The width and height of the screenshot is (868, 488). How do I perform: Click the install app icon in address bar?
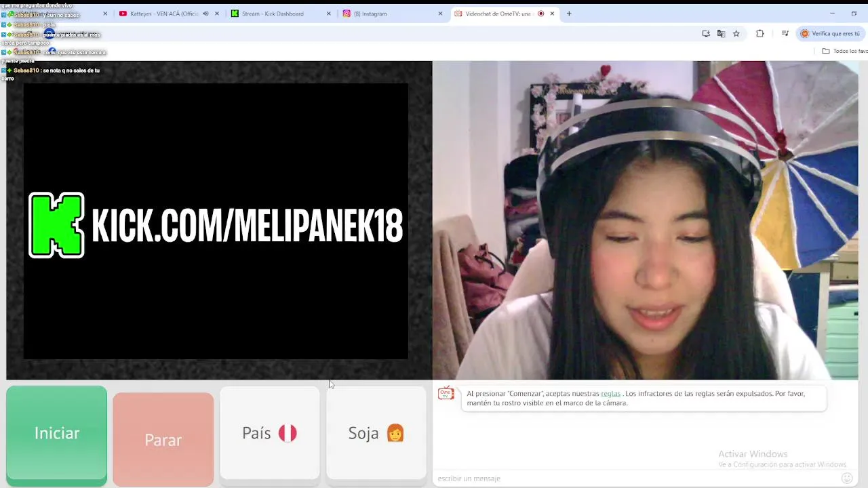pyautogui.click(x=706, y=33)
